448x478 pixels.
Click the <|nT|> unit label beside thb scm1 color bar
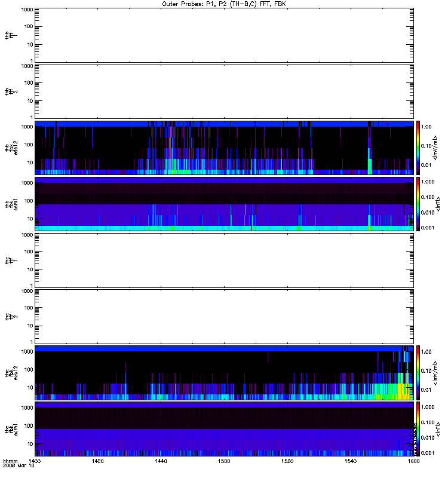438,204
